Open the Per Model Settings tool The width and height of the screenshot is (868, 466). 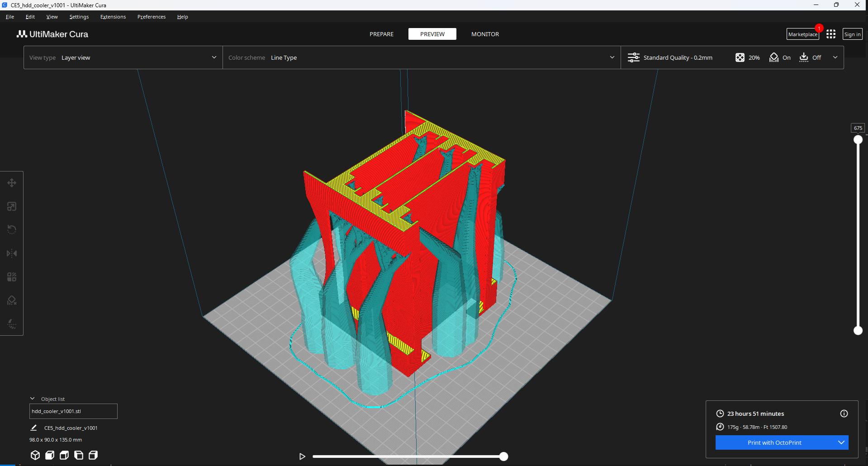12,277
